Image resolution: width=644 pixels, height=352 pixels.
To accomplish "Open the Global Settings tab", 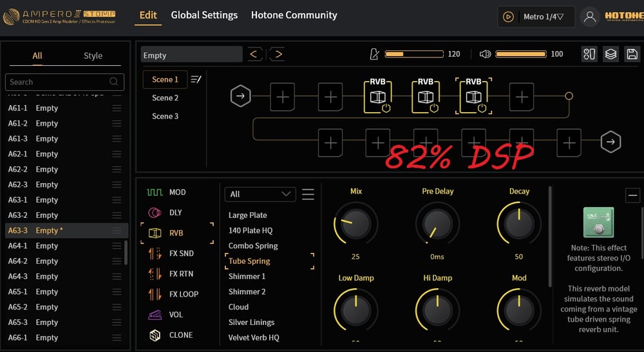I will point(204,15).
